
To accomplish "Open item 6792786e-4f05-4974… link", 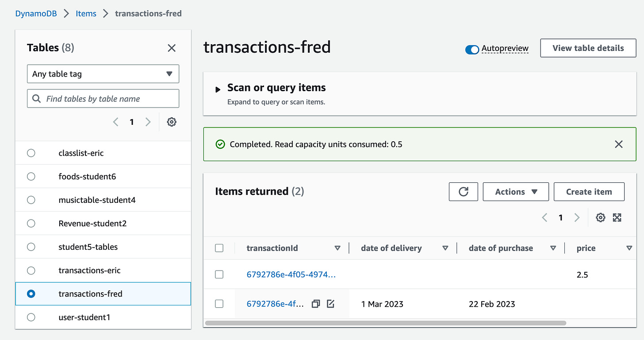I will [x=291, y=274].
